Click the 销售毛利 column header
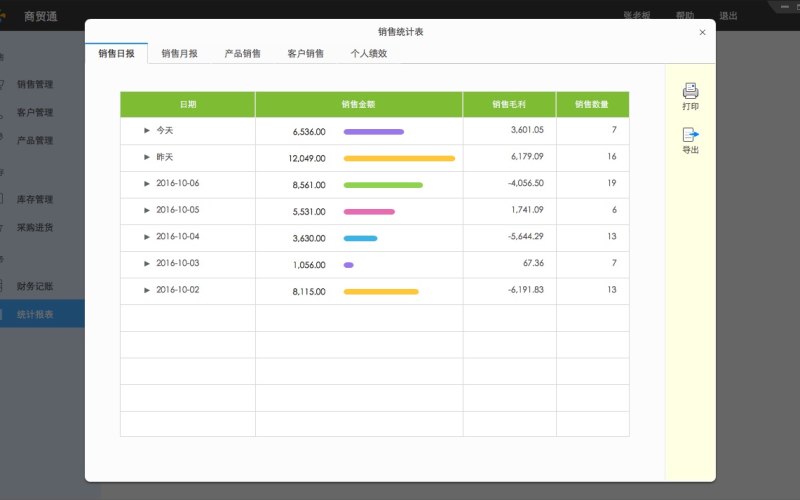This screenshot has width=800, height=500. coord(509,105)
